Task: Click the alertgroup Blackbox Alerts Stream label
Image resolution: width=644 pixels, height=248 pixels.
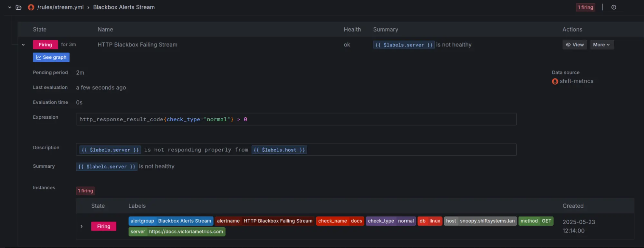Action: (171, 221)
